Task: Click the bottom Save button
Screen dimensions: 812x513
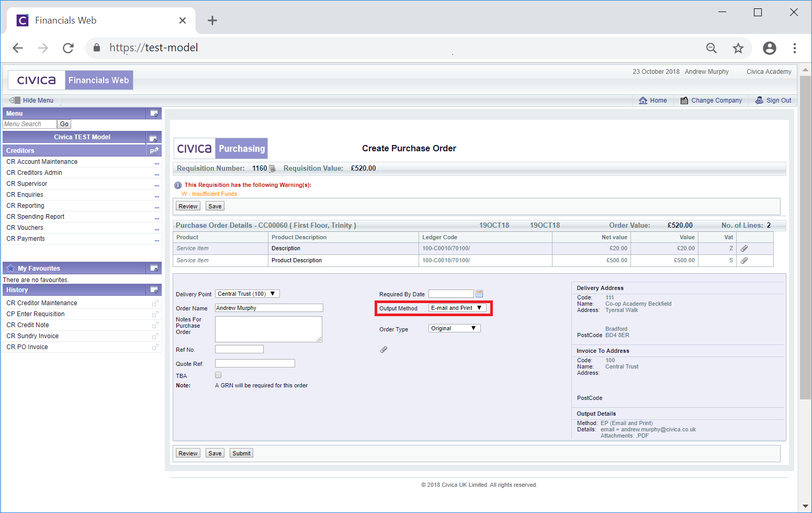Action: coord(215,453)
